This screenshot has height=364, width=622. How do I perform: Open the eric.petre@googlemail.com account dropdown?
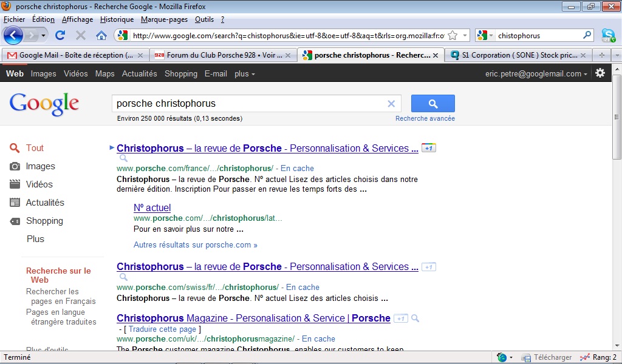[x=536, y=73]
